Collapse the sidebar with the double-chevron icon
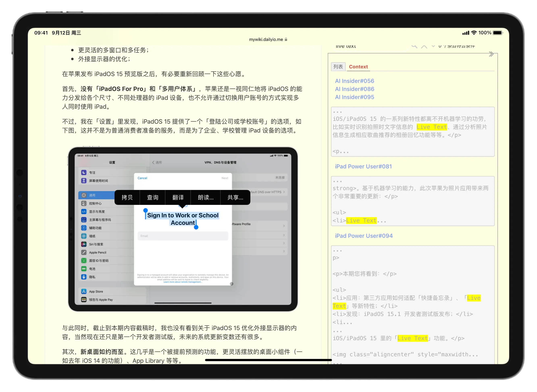This screenshot has height=392, width=537. point(491,54)
